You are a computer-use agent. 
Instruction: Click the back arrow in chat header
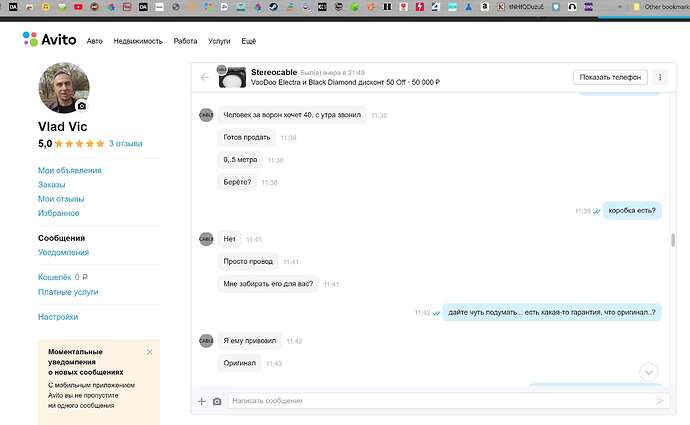pyautogui.click(x=204, y=77)
